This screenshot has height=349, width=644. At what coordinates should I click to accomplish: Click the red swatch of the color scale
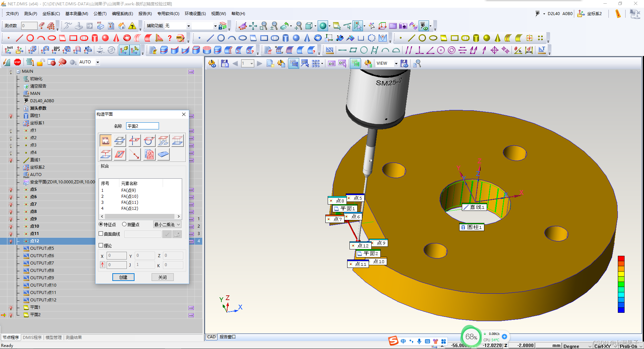tap(621, 258)
